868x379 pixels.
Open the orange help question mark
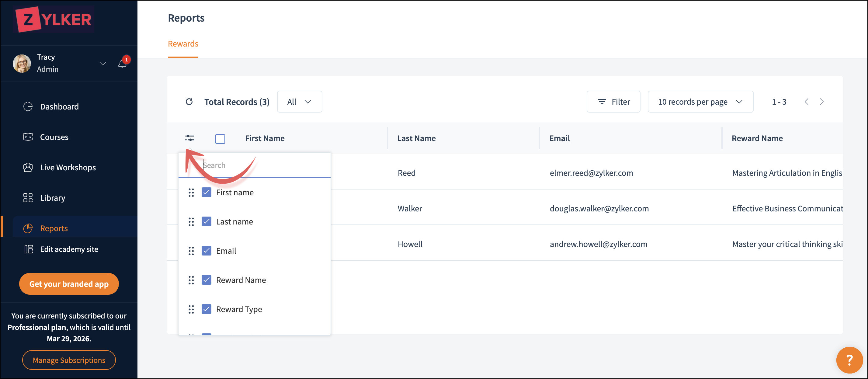point(849,360)
